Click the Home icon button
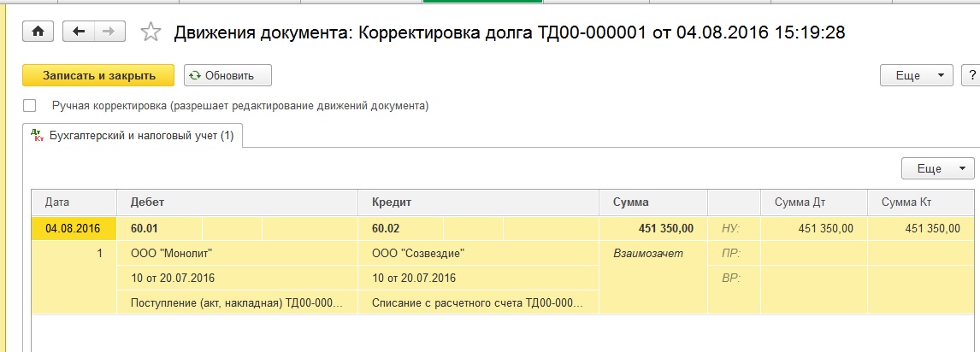 click(x=38, y=32)
